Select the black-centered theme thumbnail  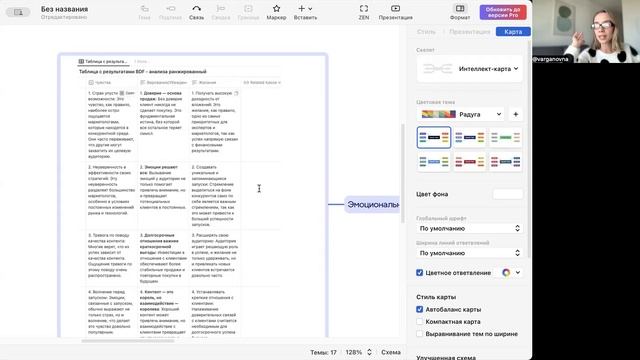click(434, 137)
